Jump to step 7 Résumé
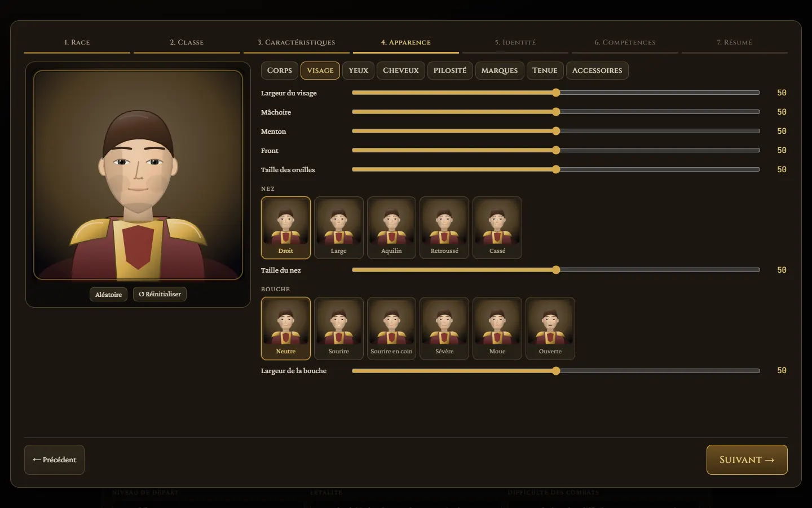The height and width of the screenshot is (508, 812). click(735, 43)
